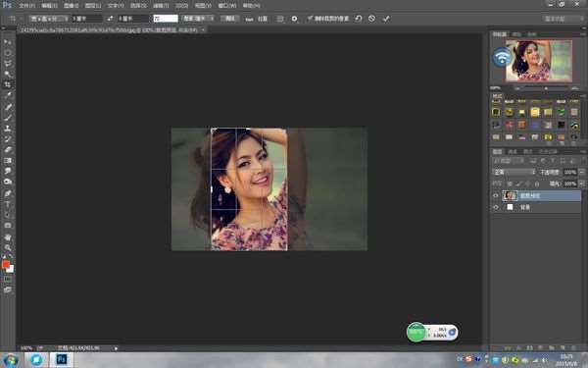This screenshot has width=588, height=368.
Task: Activate the Straighten tool in options bar
Action: [249, 19]
